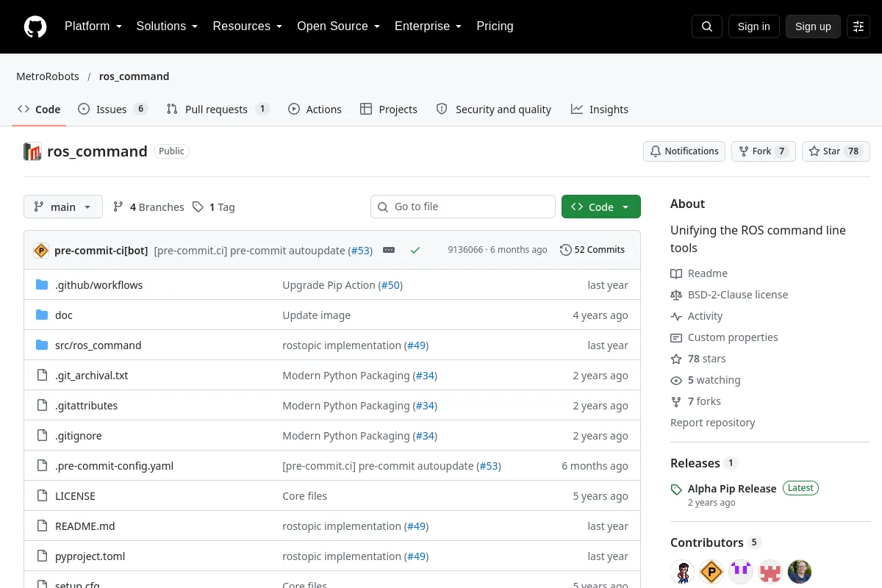Image resolution: width=882 pixels, height=588 pixels.
Task: Open pull request #50 link
Action: point(391,285)
